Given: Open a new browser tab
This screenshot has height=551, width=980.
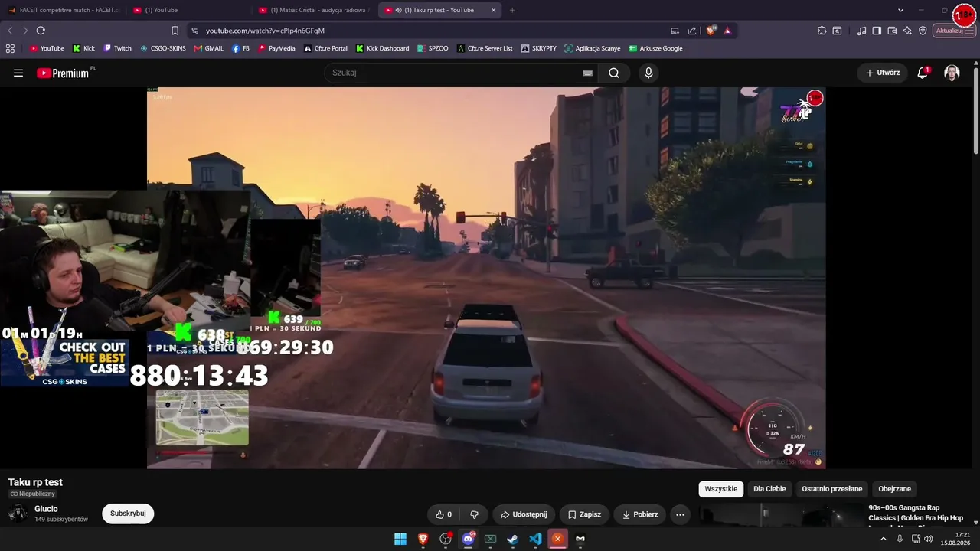Looking at the screenshot, I should [512, 10].
